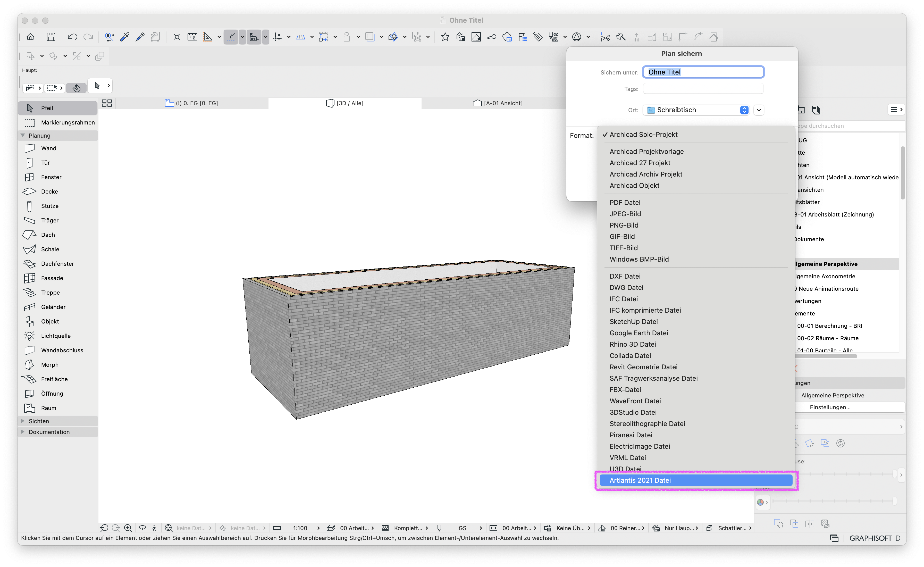Choose DWG Datei format

pos(696,288)
